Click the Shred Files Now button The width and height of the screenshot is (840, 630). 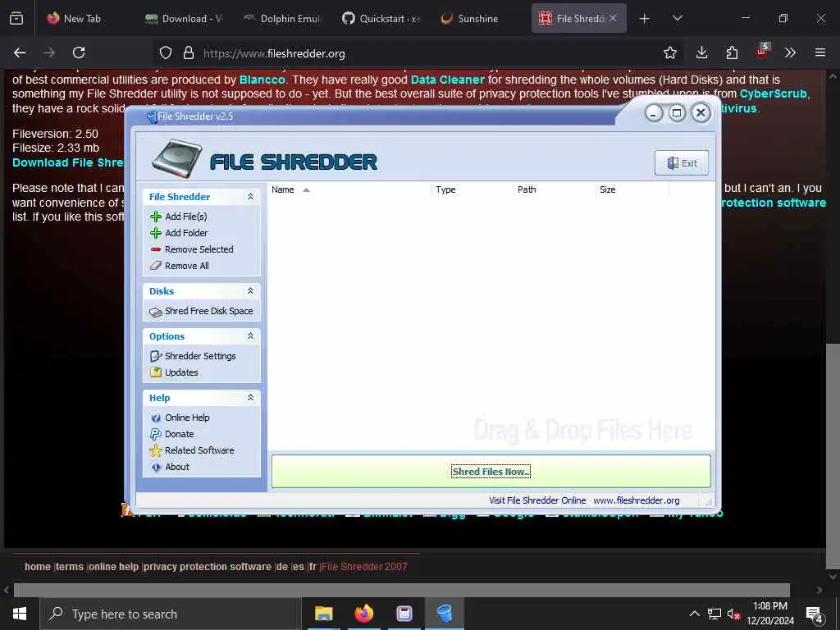click(491, 472)
